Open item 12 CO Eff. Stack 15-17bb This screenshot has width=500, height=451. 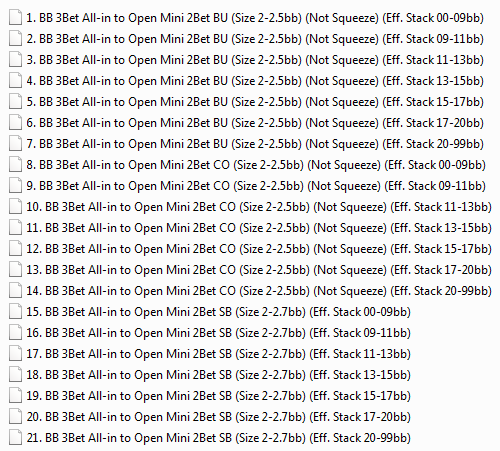[259, 249]
